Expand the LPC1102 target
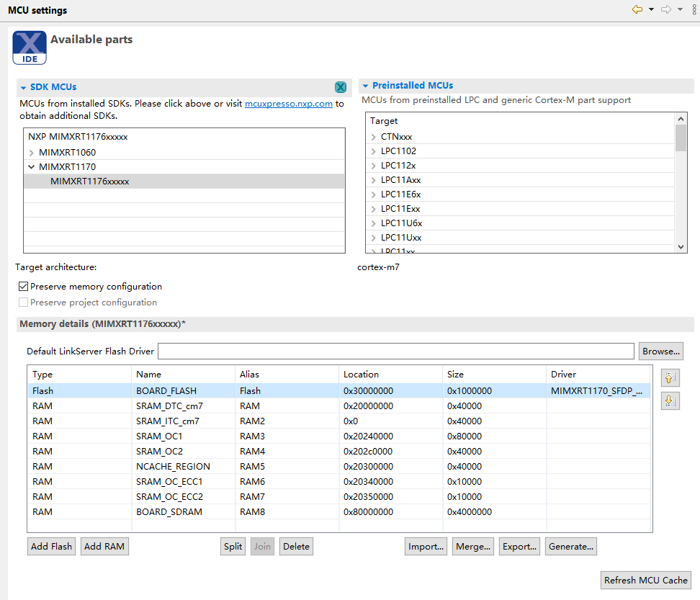 pyautogui.click(x=373, y=151)
